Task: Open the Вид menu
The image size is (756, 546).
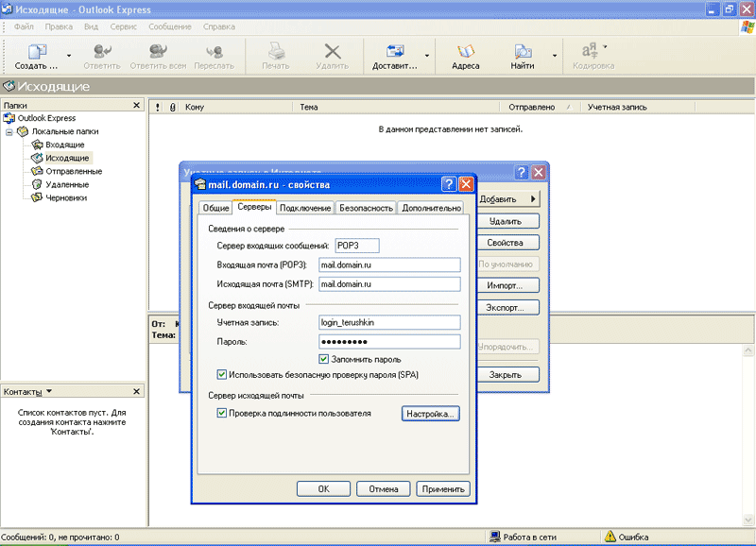Action: pos(91,26)
